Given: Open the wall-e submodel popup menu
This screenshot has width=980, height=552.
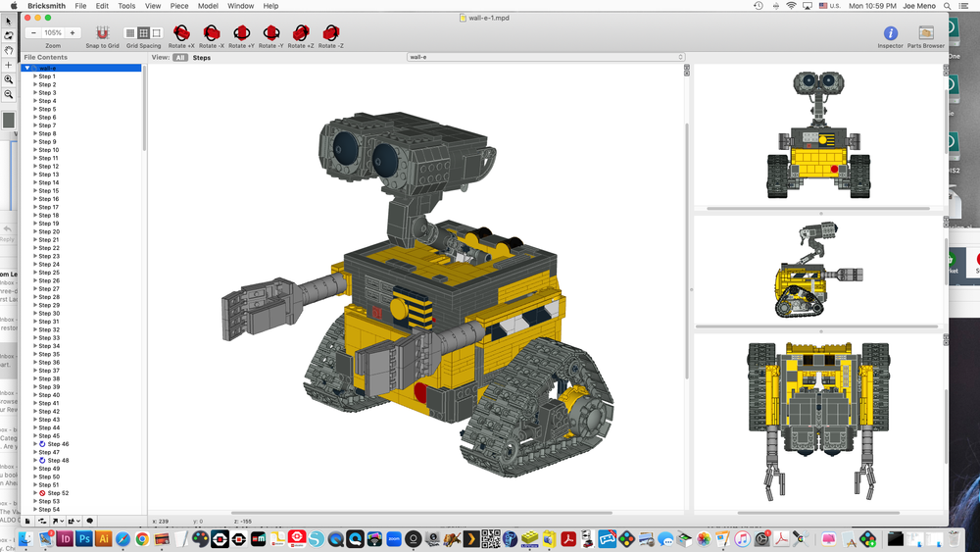Looking at the screenshot, I should click(546, 57).
